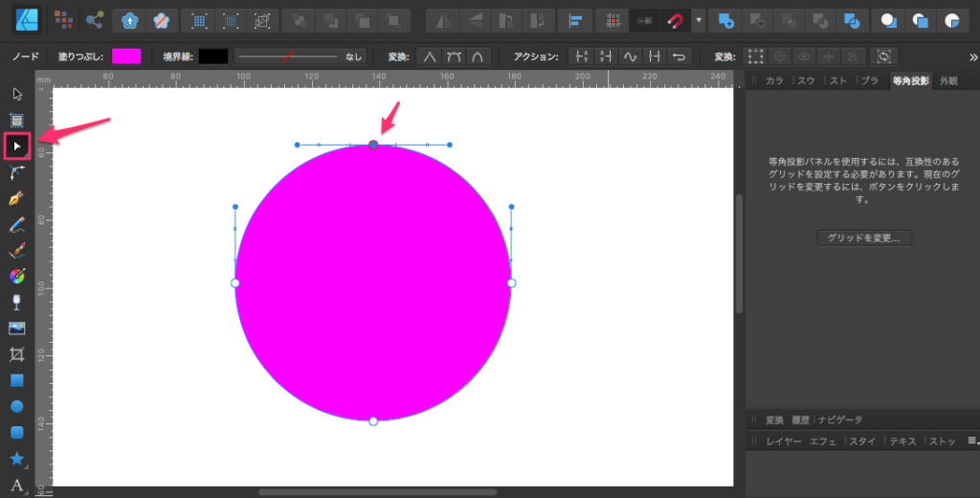The width and height of the screenshot is (980, 498).
Task: Switch to the カラ (Color) tab
Action: click(775, 81)
